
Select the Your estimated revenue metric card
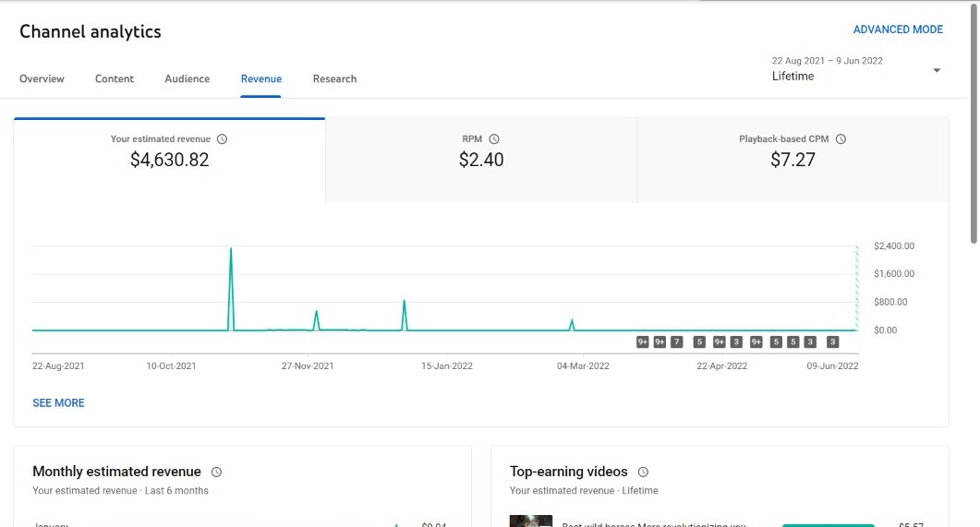(x=169, y=161)
